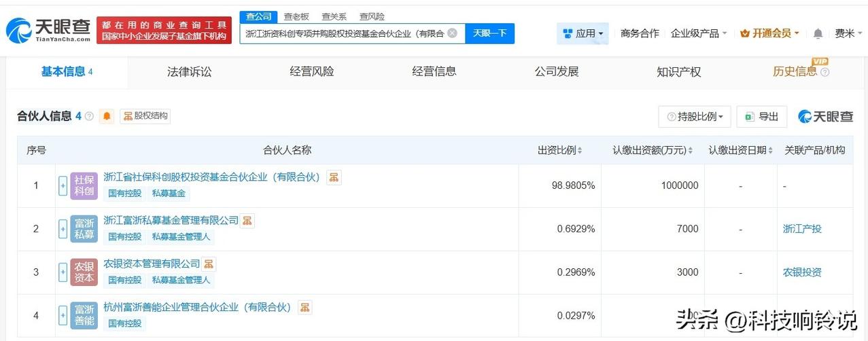Click the orange alert bell beside 合伙人信息
The image size is (868, 341).
pyautogui.click(x=107, y=116)
